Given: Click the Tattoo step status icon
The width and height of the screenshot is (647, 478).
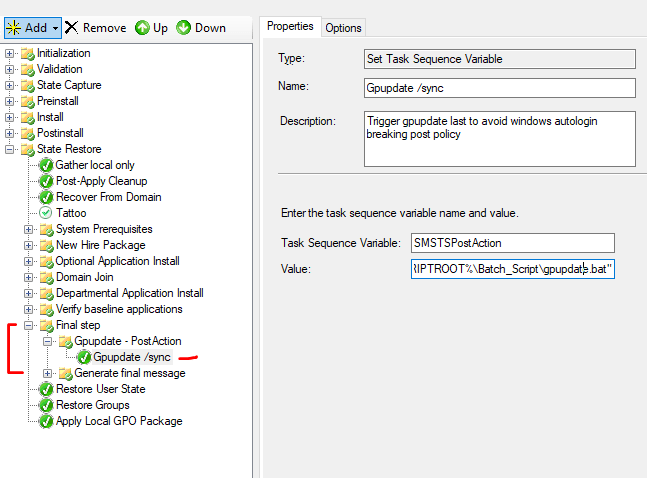Looking at the screenshot, I should pos(46,213).
